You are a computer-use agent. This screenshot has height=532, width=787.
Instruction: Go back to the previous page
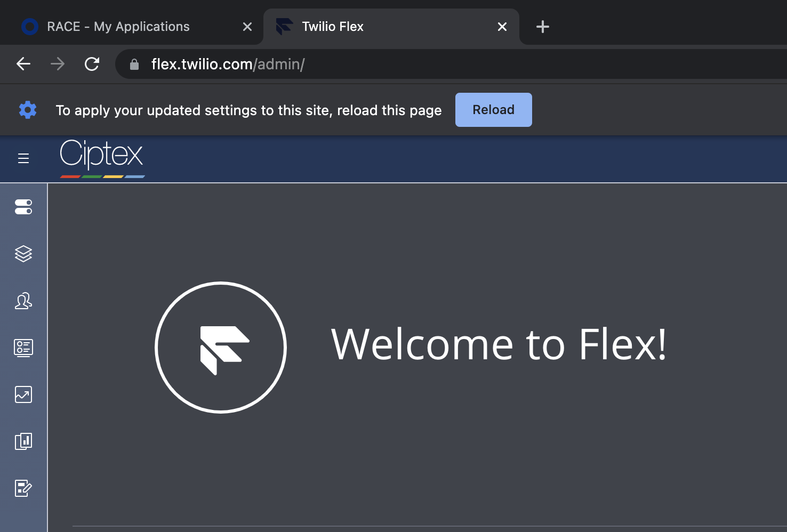coord(23,64)
